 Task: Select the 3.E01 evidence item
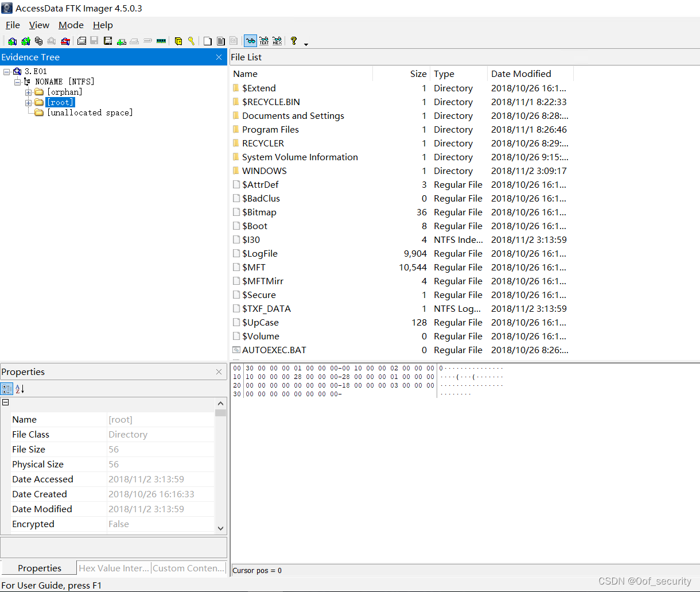[36, 71]
